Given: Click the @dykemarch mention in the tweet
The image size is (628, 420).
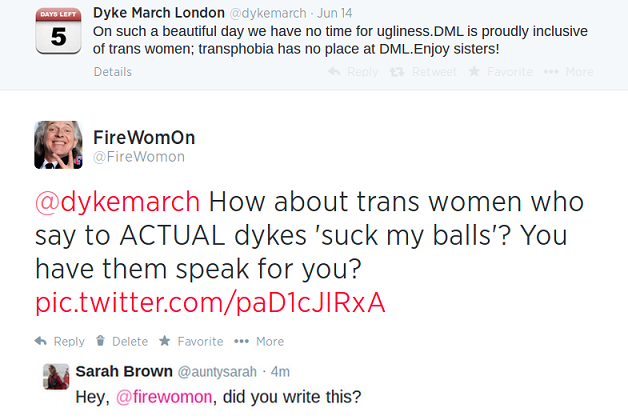Looking at the screenshot, I should 118,201.
